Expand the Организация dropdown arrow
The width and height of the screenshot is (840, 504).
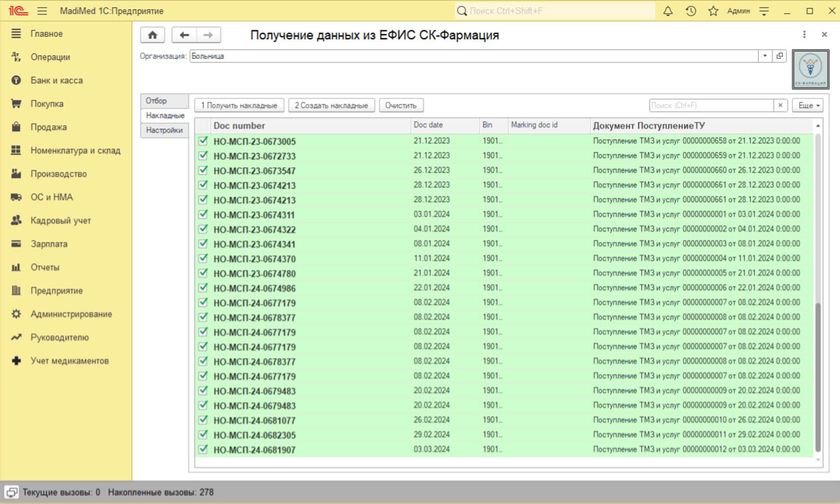click(765, 56)
